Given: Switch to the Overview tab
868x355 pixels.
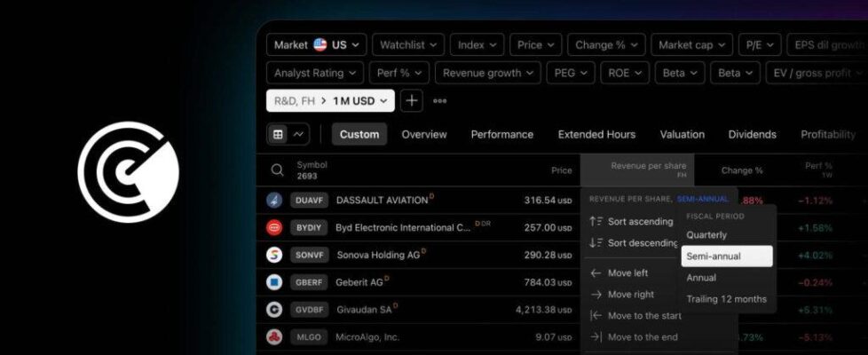Looking at the screenshot, I should click(x=424, y=134).
